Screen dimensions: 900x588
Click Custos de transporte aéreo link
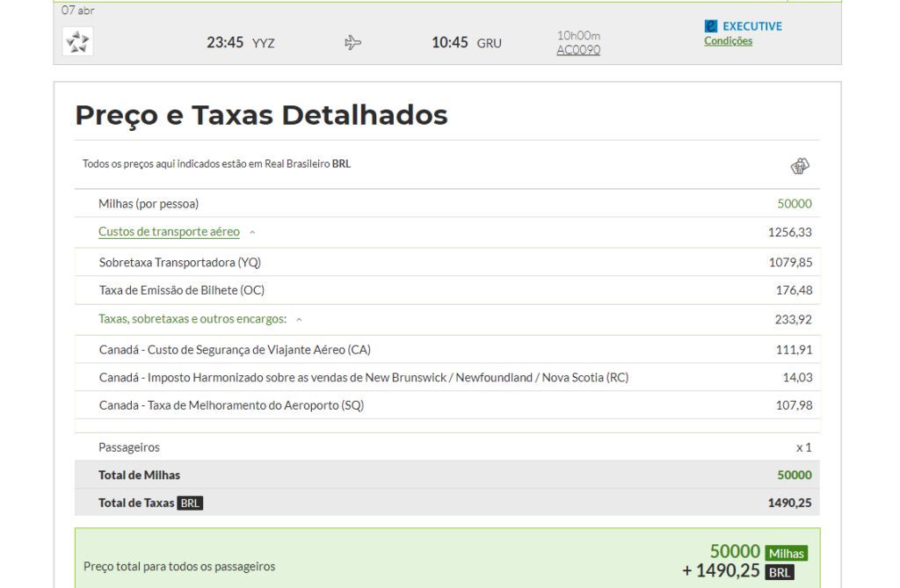tap(169, 231)
